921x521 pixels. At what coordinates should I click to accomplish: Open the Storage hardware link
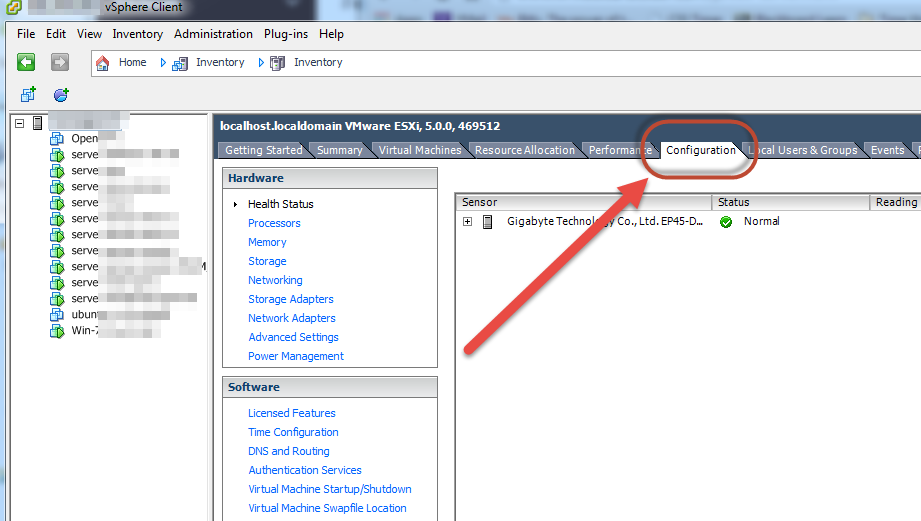[267, 261]
